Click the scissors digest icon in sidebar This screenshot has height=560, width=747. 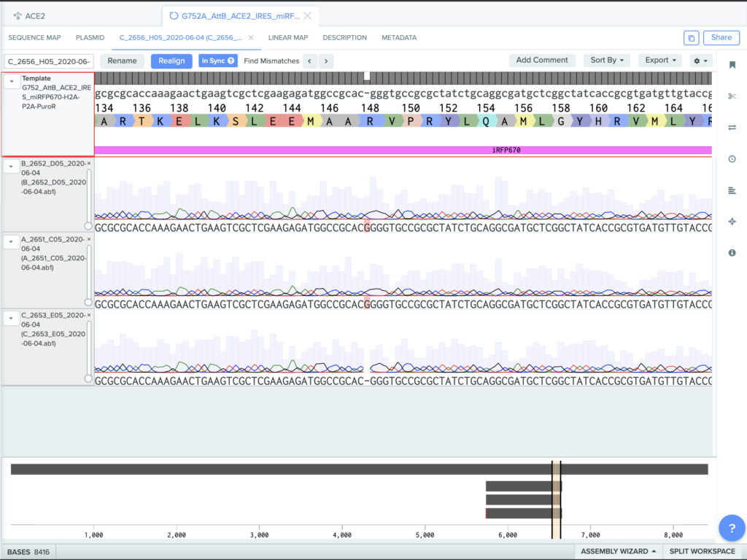tap(732, 96)
